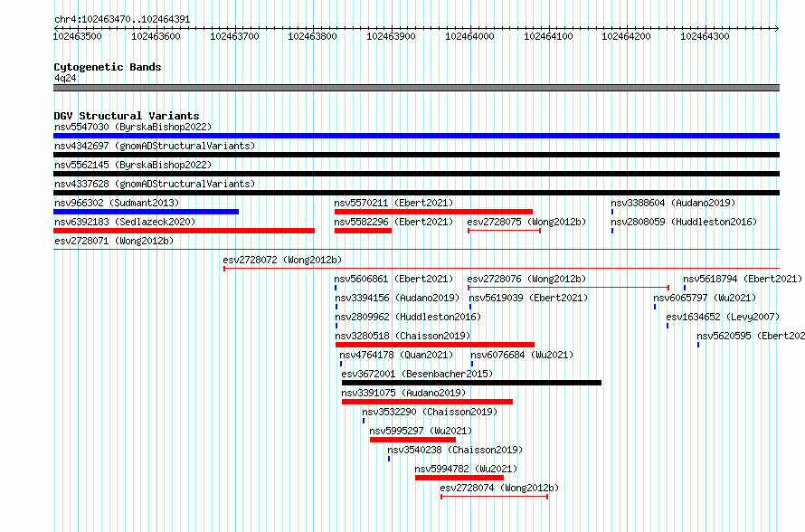
Task: Select the blue nsv5547030 variant bar
Action: (x=416, y=136)
